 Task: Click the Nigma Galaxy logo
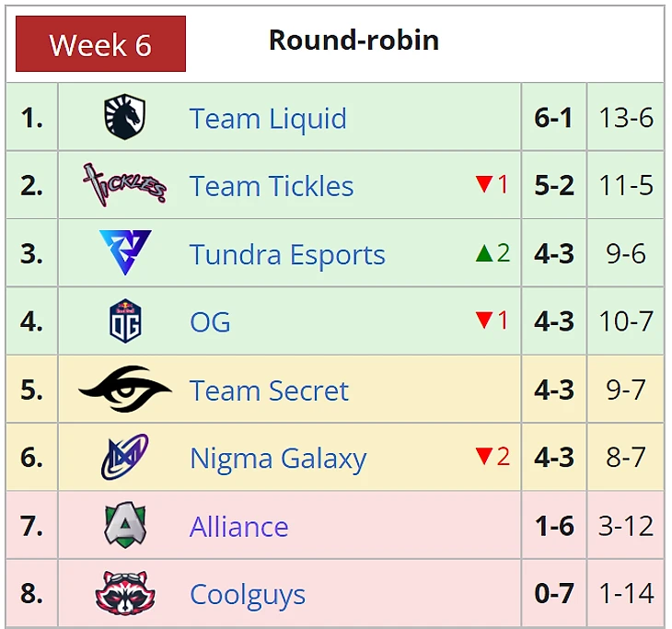[125, 458]
